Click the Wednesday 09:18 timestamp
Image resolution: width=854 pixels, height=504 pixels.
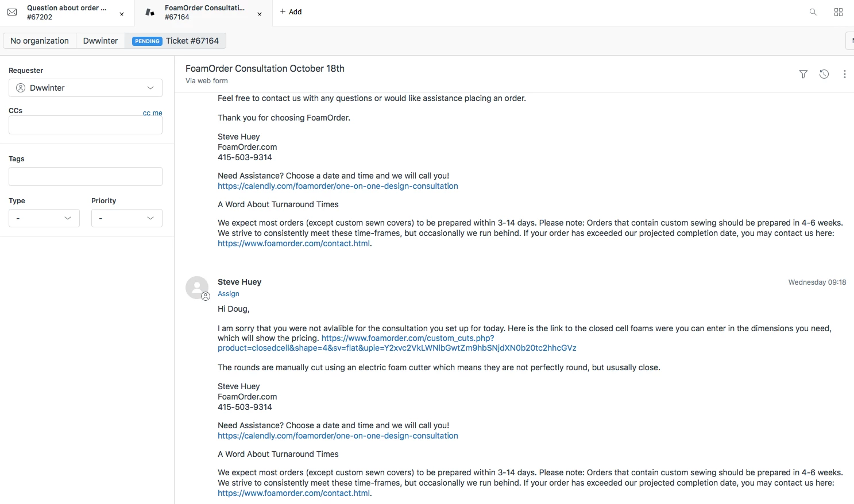point(817,282)
